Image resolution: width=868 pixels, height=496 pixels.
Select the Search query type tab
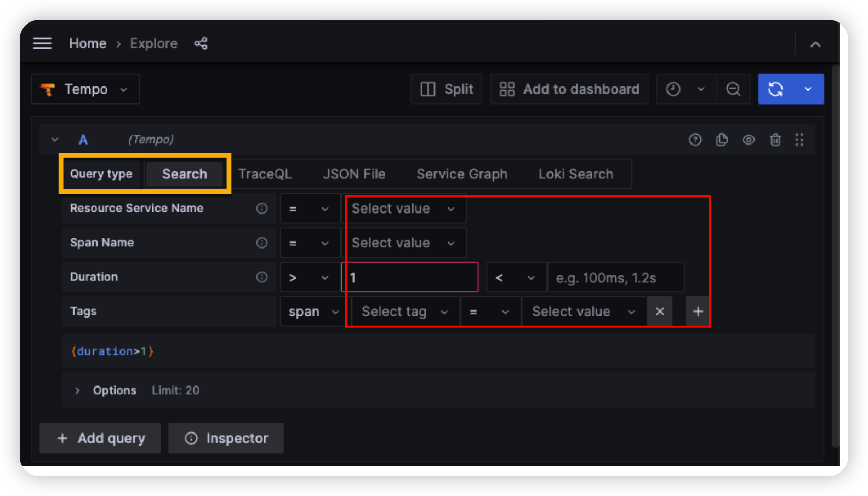point(185,174)
